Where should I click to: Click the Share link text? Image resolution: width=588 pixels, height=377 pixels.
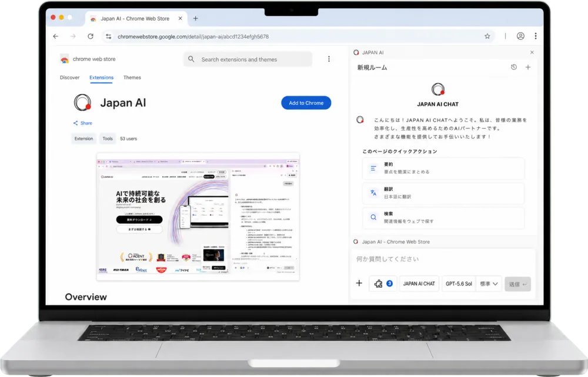pos(86,123)
